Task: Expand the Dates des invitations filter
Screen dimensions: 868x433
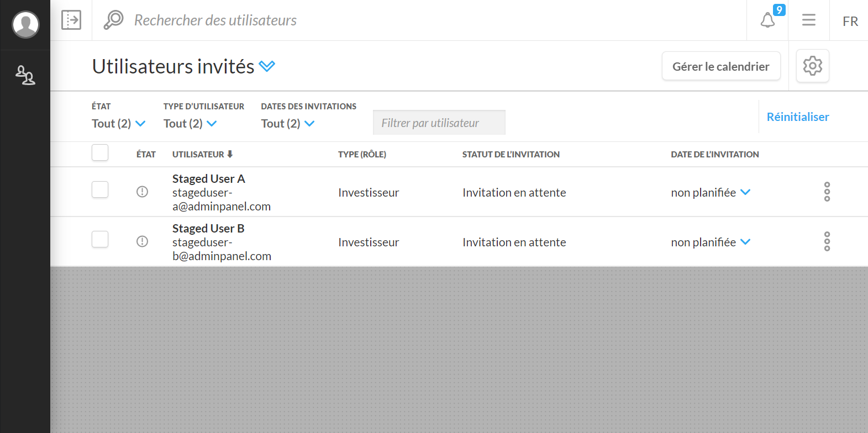Action: (x=287, y=124)
